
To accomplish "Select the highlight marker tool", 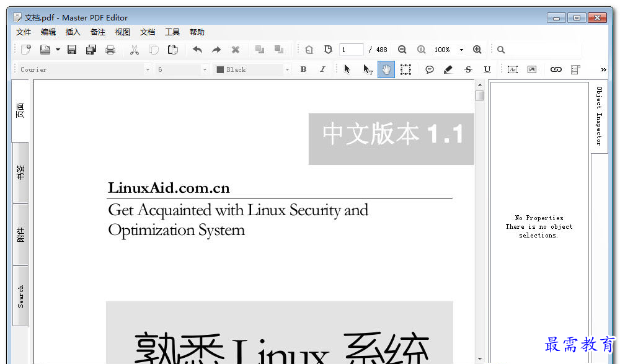I will point(448,69).
